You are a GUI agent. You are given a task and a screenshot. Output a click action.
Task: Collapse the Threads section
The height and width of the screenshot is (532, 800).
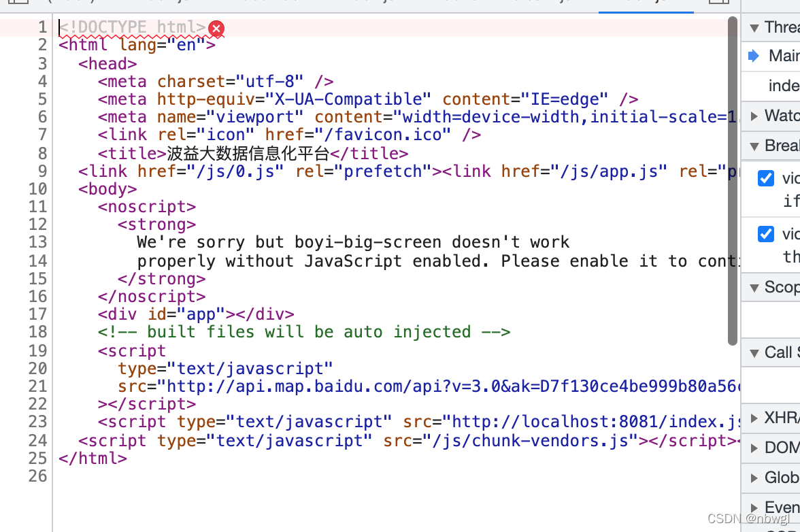point(754,28)
